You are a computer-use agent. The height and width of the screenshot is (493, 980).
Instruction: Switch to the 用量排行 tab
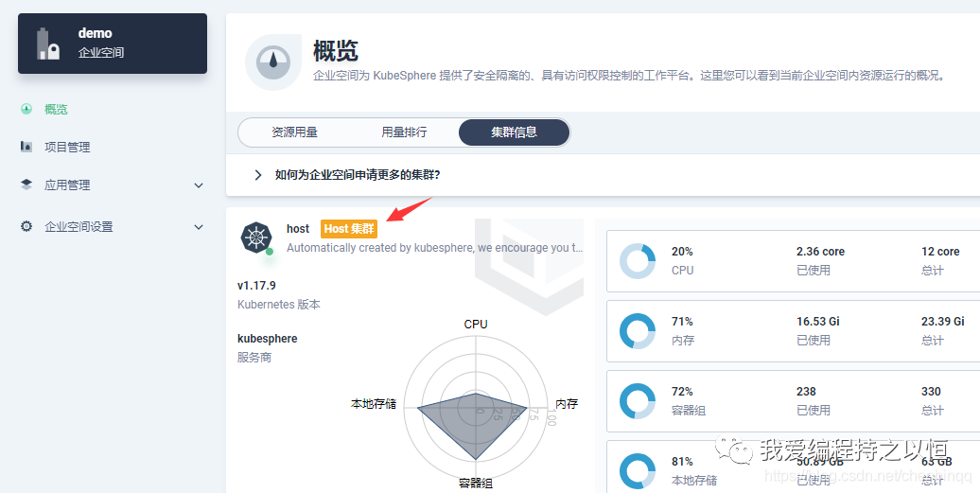[x=404, y=132]
